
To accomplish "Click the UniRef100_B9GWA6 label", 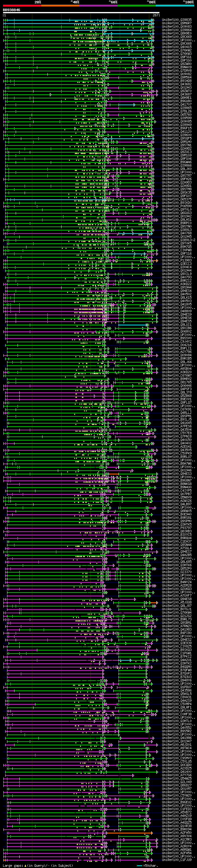I will tap(177, 162).
